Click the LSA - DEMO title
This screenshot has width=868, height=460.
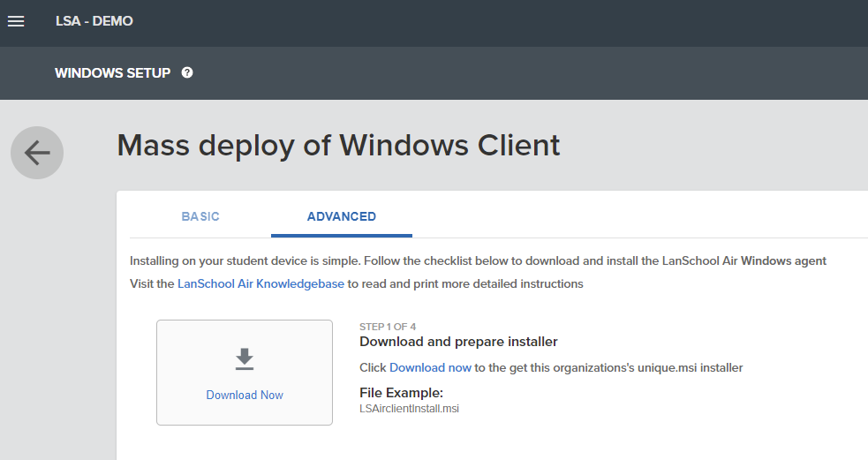94,21
